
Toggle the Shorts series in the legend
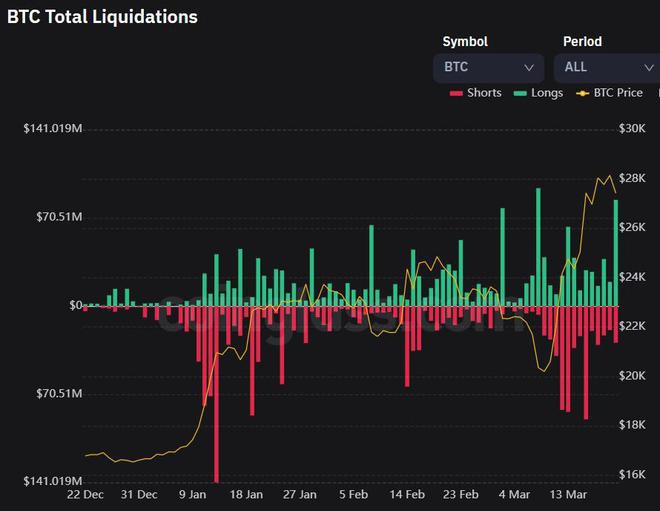(x=476, y=93)
